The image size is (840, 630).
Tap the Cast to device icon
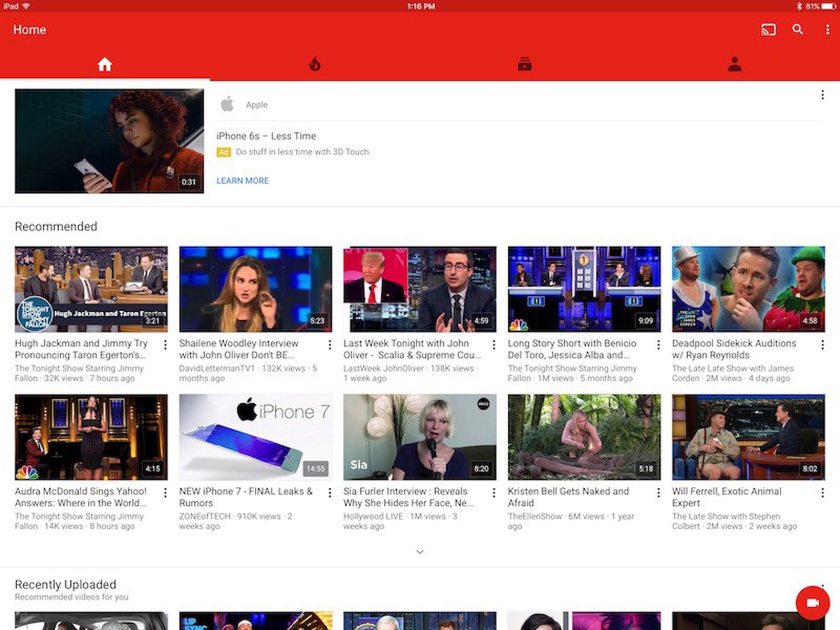768,30
